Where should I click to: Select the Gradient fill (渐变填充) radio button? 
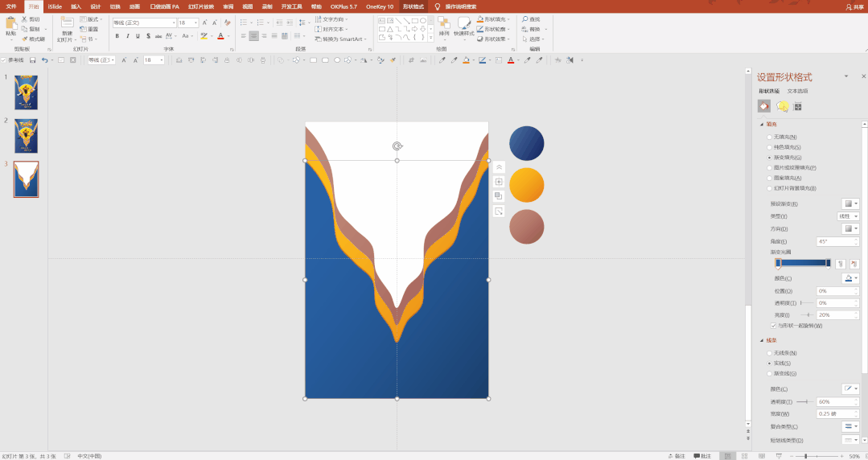[x=770, y=157]
